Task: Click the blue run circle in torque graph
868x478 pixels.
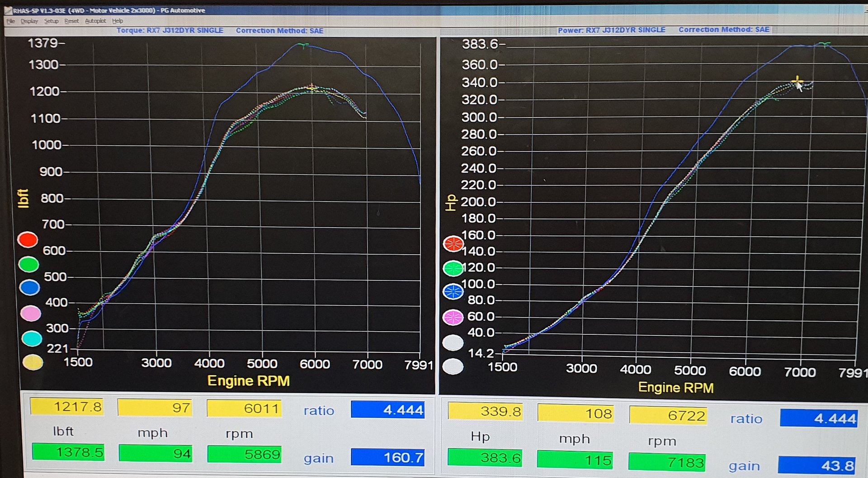Action: [30, 287]
